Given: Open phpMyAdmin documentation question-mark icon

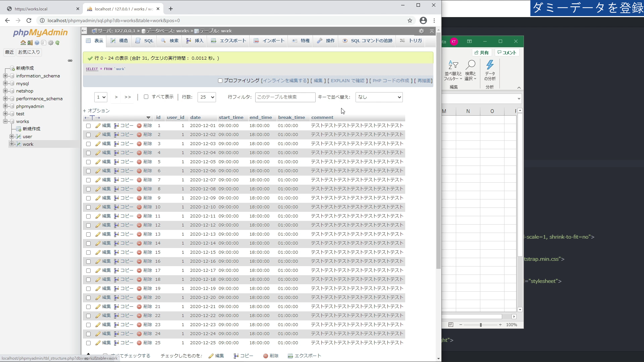Looking at the screenshot, I should click(x=37, y=43).
